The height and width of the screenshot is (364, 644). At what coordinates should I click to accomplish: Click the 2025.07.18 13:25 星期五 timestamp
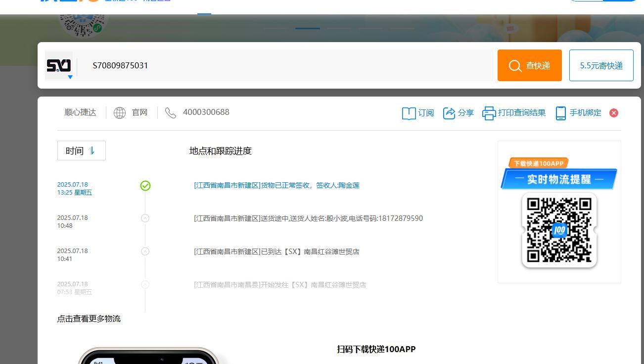(75, 189)
